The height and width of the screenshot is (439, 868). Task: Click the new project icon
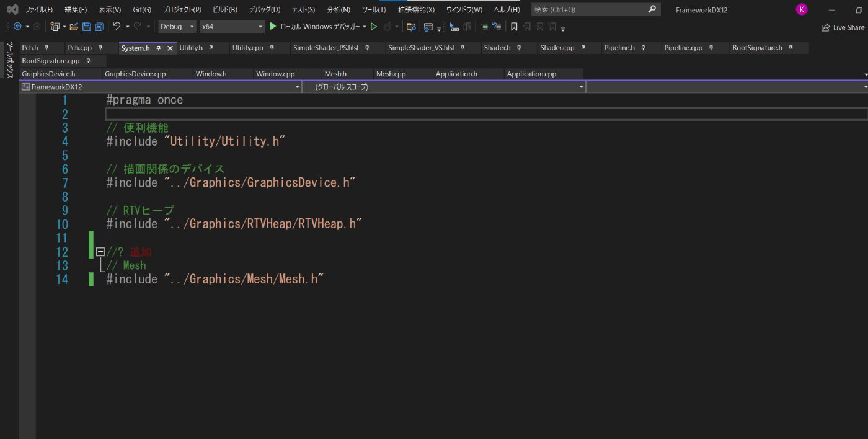pyautogui.click(x=55, y=27)
